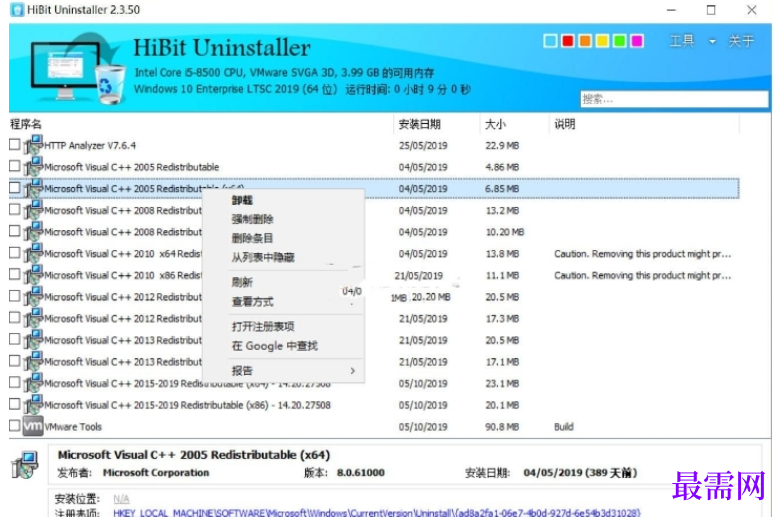Image resolution: width=784 pixels, height=517 pixels.
Task: Click the VMware Tools vm icon
Action: click(34, 426)
